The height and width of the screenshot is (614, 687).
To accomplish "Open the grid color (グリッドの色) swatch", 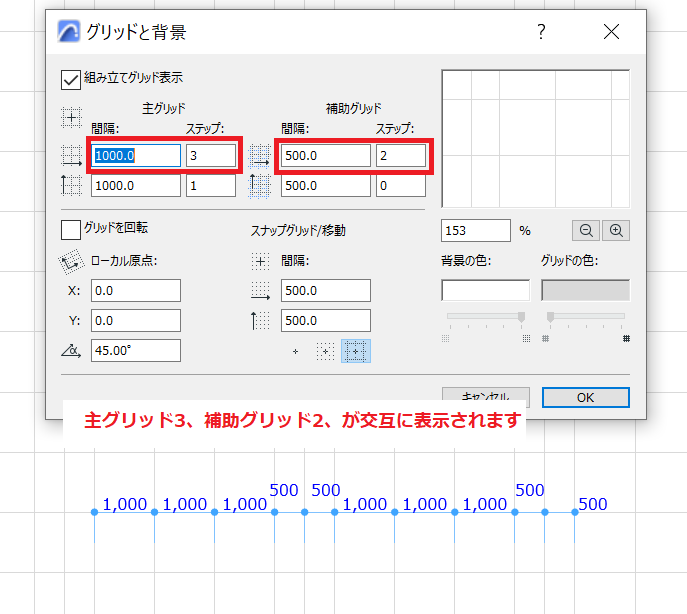I will 585,290.
